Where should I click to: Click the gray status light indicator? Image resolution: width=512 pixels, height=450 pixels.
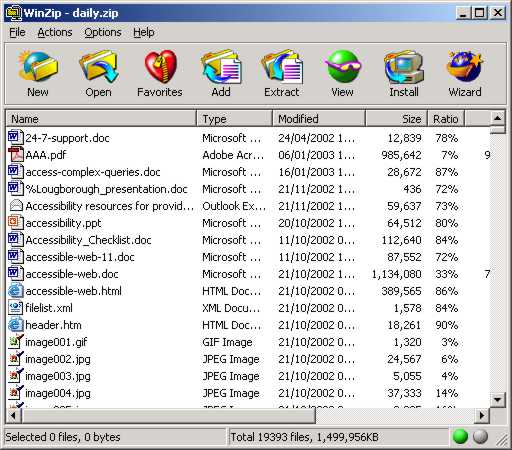pos(481,436)
